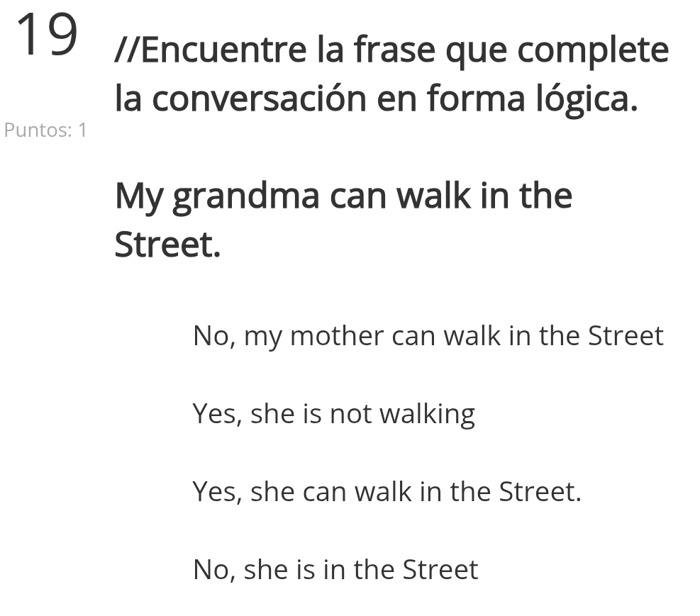Click the word "grandma" in the prompt
The image size is (700, 616).
[245, 196]
